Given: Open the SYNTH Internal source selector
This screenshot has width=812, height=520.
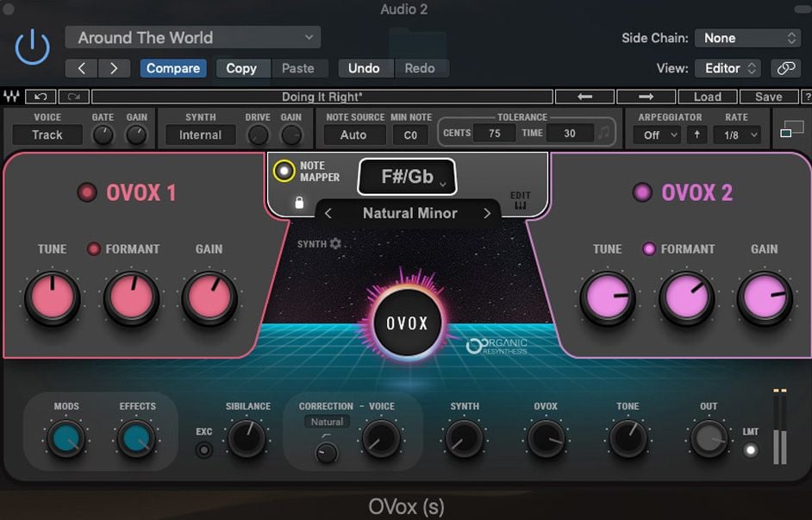Looking at the screenshot, I should pos(200,135).
